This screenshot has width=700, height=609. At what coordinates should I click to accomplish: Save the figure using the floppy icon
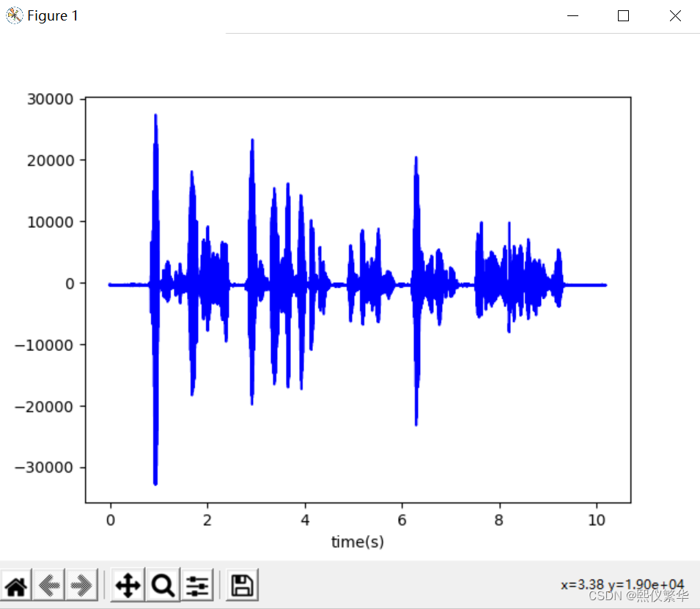click(x=242, y=586)
